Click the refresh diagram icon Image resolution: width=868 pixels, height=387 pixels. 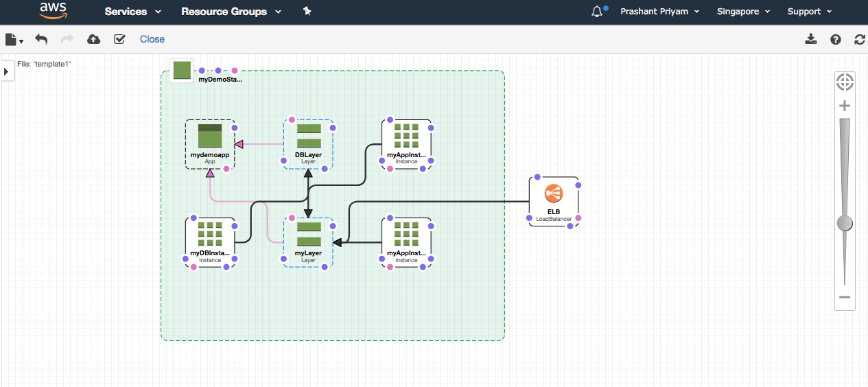(859, 39)
